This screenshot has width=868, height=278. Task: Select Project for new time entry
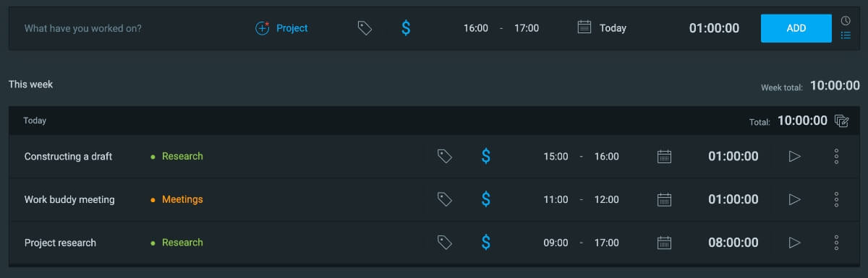tap(281, 28)
